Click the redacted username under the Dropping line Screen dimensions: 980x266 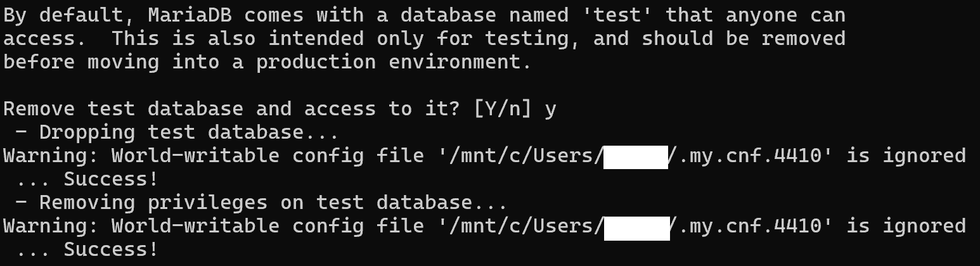tap(635, 156)
